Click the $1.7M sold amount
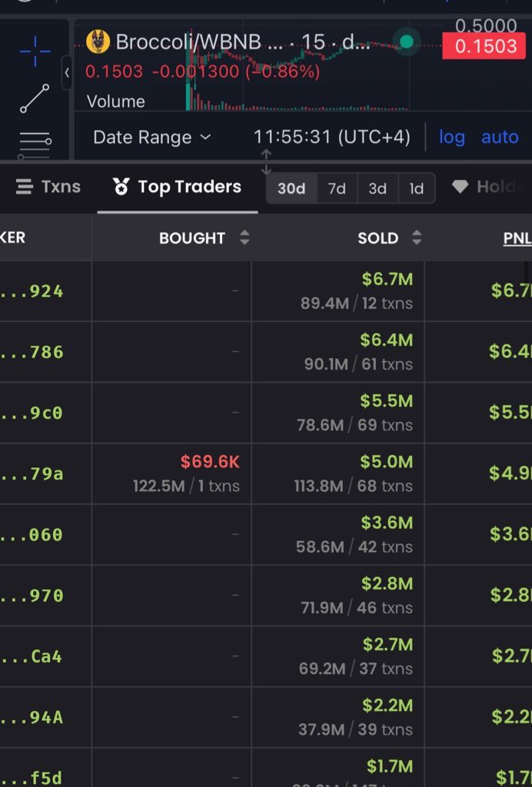532x787 pixels. point(390,766)
